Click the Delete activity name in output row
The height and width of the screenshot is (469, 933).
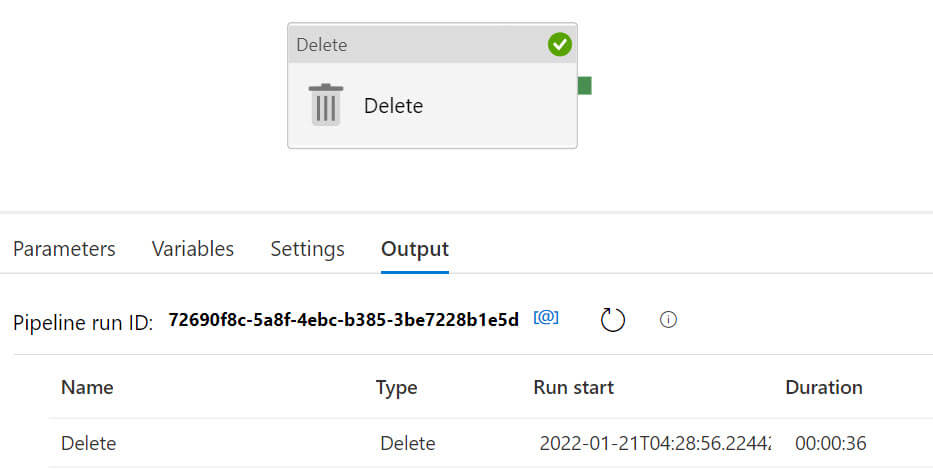[x=89, y=443]
